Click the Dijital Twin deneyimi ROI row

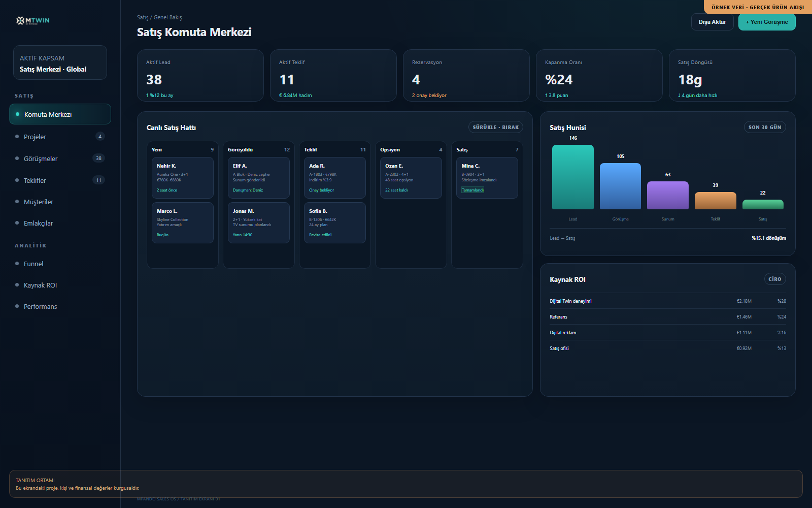point(668,301)
